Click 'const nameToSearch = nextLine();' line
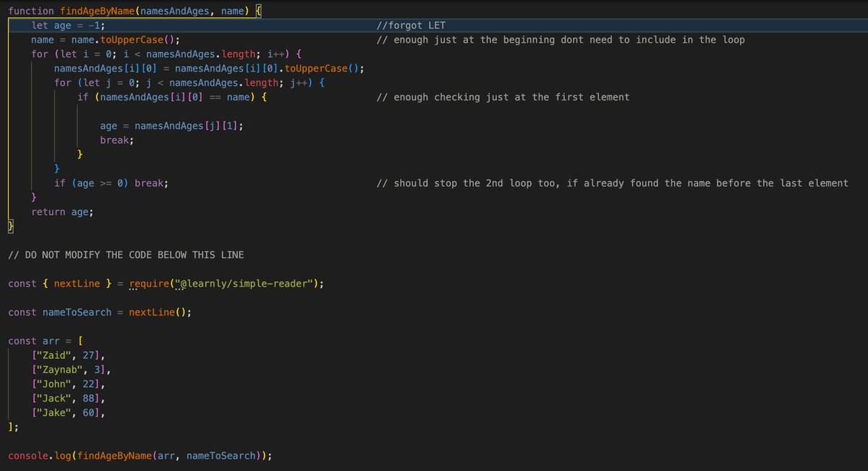 100,313
